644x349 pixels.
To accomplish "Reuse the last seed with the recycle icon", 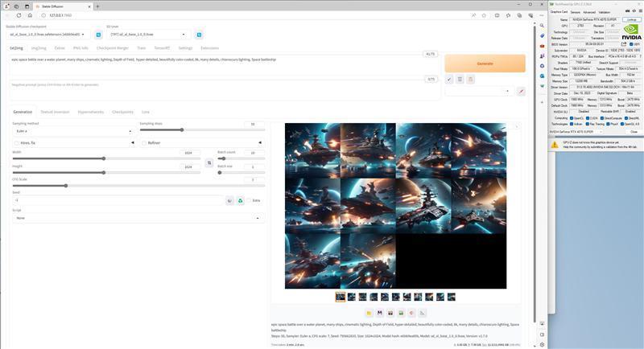I will point(240,200).
